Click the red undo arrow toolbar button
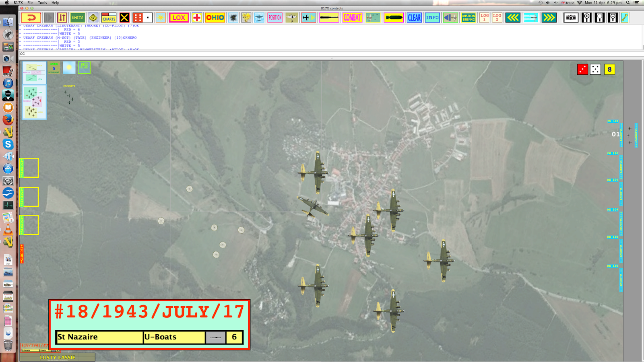The height and width of the screenshot is (362, 644). pyautogui.click(x=31, y=18)
